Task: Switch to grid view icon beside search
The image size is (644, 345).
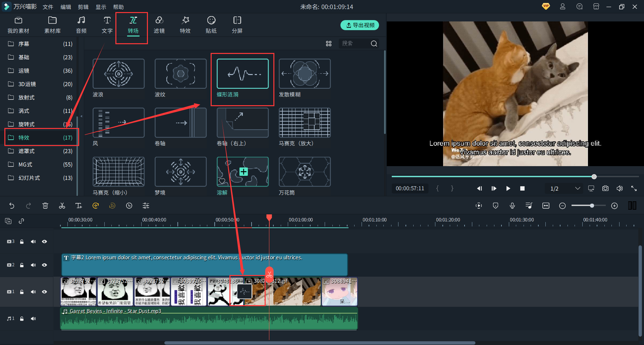Action: pos(329,44)
